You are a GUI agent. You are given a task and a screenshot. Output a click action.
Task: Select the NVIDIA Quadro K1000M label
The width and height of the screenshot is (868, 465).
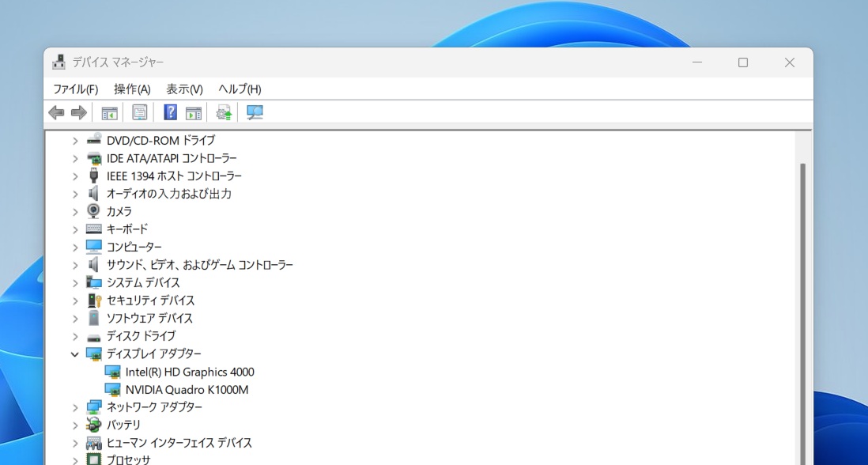(x=187, y=389)
